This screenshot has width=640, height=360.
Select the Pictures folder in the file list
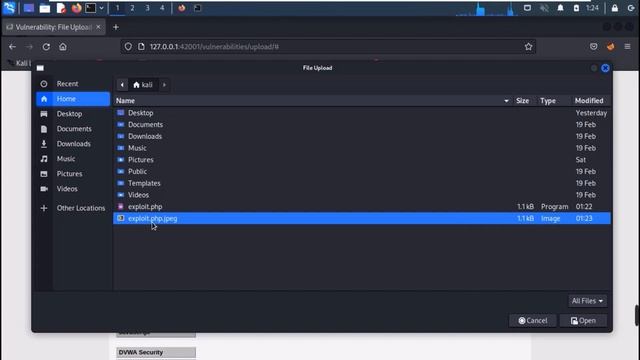tap(362, 160)
